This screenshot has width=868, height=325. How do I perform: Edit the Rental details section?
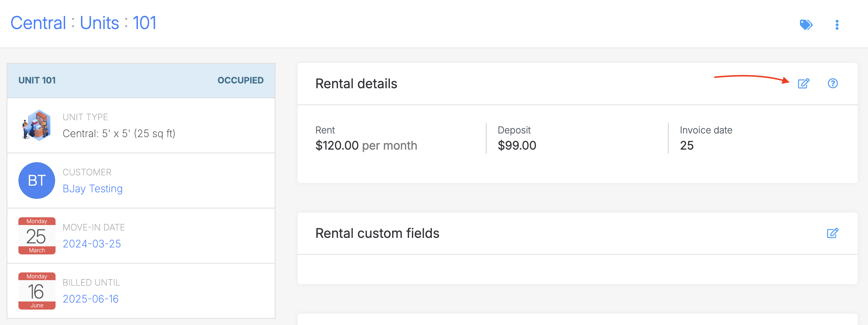tap(804, 83)
